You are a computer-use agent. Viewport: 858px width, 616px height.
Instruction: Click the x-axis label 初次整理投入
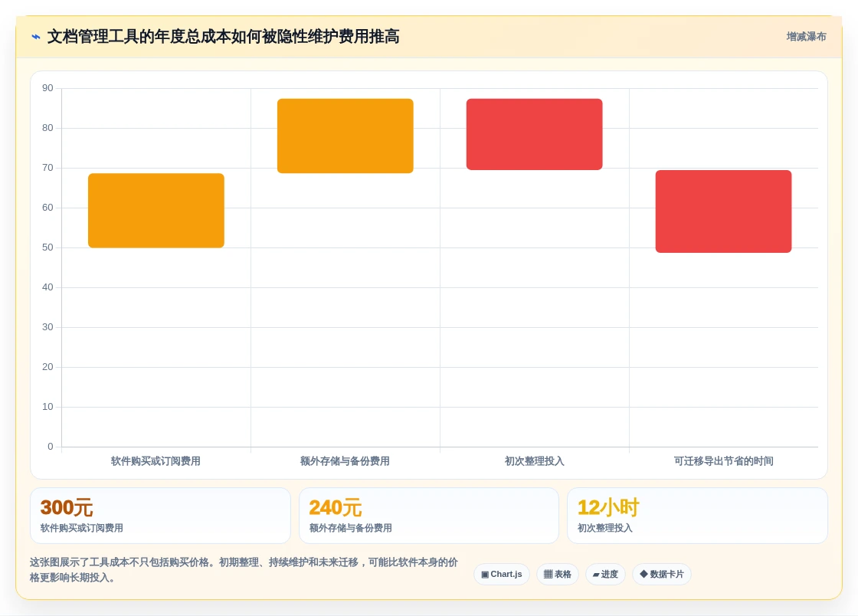click(534, 461)
